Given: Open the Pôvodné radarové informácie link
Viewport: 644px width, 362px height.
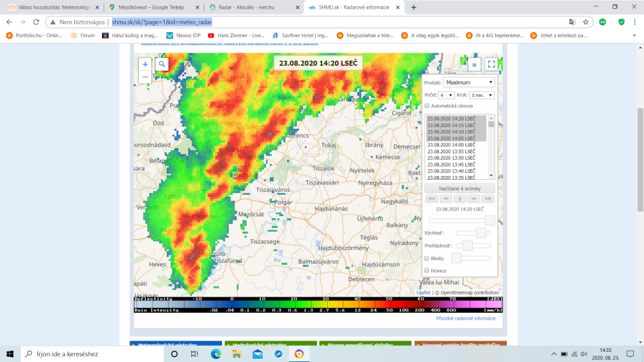Looking at the screenshot, I should pos(465,319).
